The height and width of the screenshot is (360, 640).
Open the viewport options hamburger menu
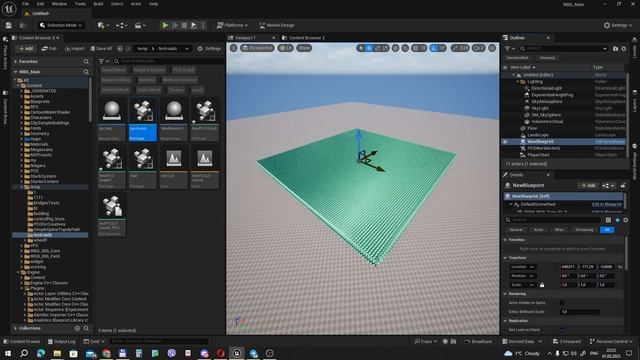pos(233,48)
